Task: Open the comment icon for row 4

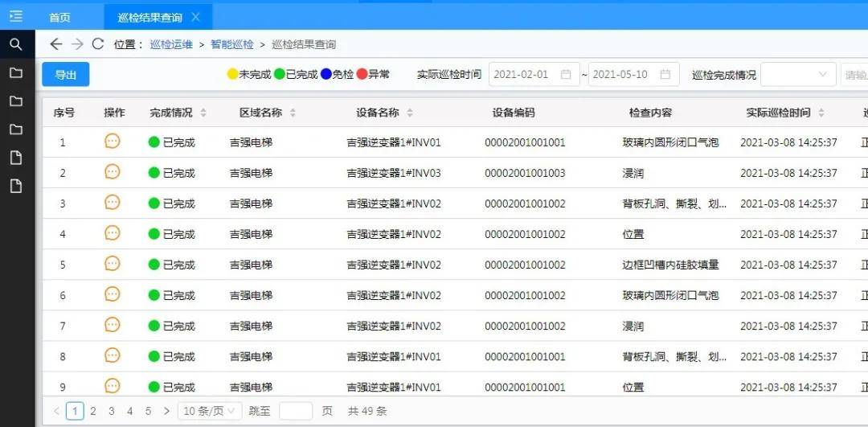Action: coord(113,233)
